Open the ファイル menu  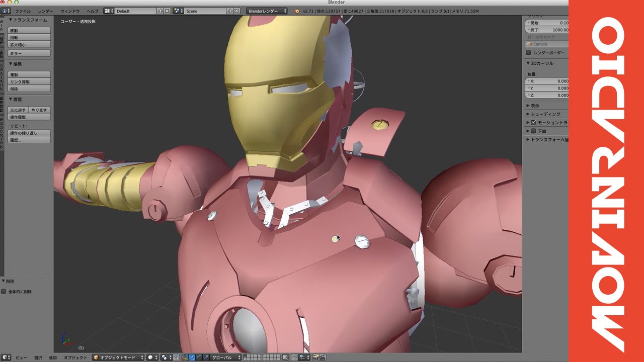point(23,11)
